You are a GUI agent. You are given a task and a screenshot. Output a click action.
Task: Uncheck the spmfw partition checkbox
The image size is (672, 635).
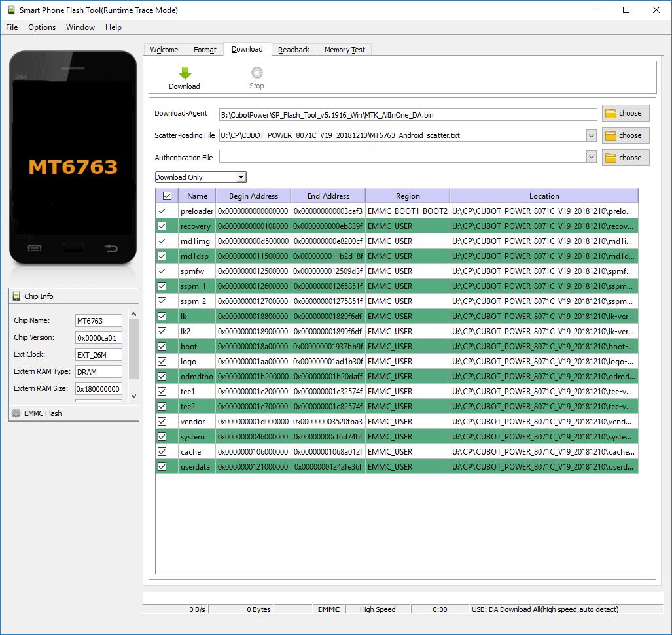pos(162,271)
